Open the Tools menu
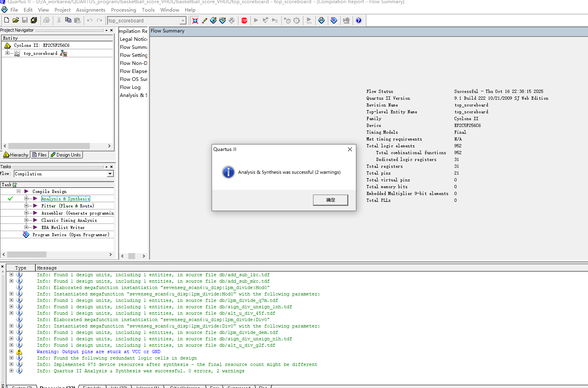 coord(148,10)
